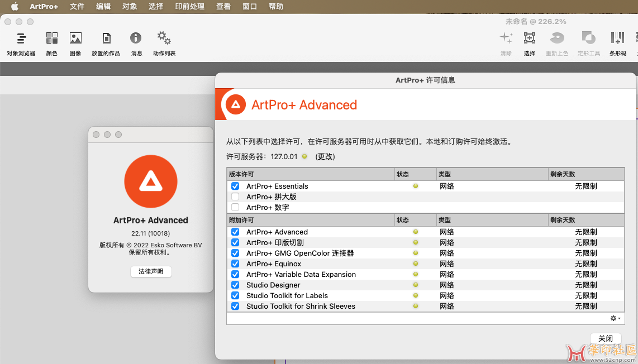Open the 编辑 Edit menu
This screenshot has height=364, width=638.
click(x=103, y=7)
